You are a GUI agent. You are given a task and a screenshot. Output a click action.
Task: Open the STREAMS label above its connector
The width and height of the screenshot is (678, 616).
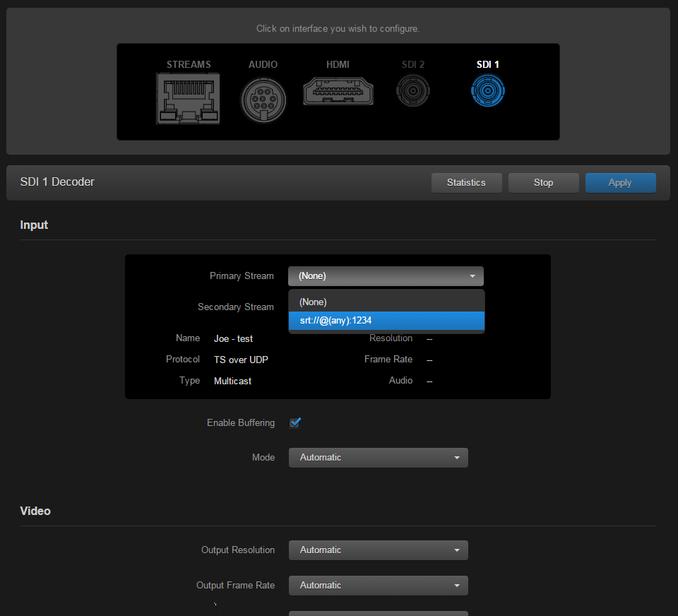[x=188, y=64]
